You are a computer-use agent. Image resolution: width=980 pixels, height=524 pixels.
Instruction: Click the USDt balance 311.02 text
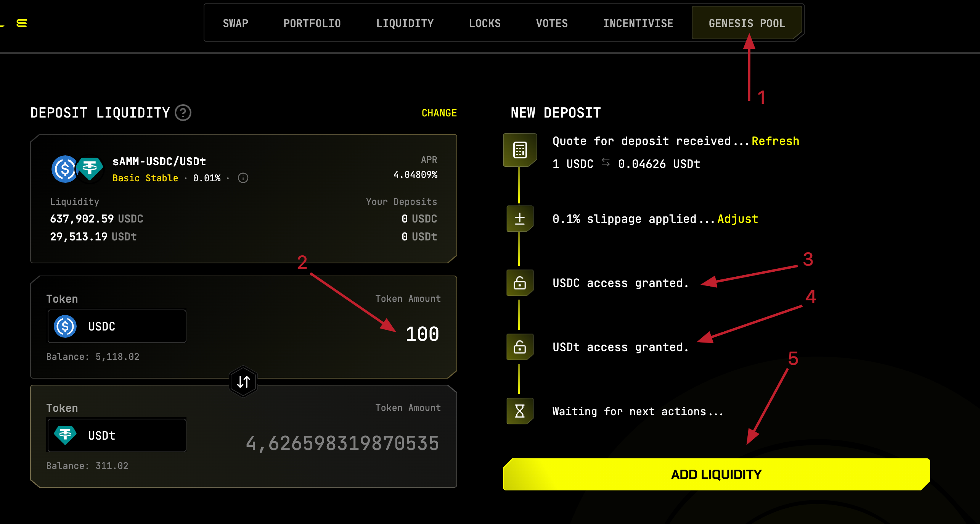tap(87, 466)
